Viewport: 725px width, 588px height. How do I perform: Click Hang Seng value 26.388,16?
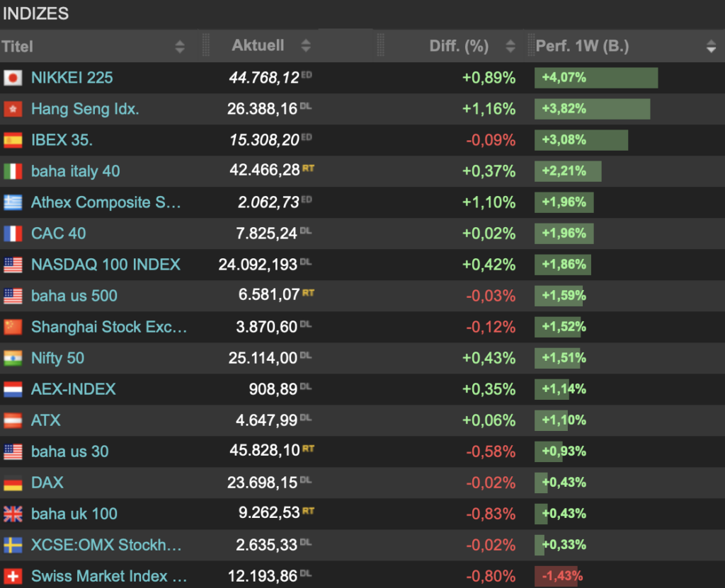click(x=262, y=109)
